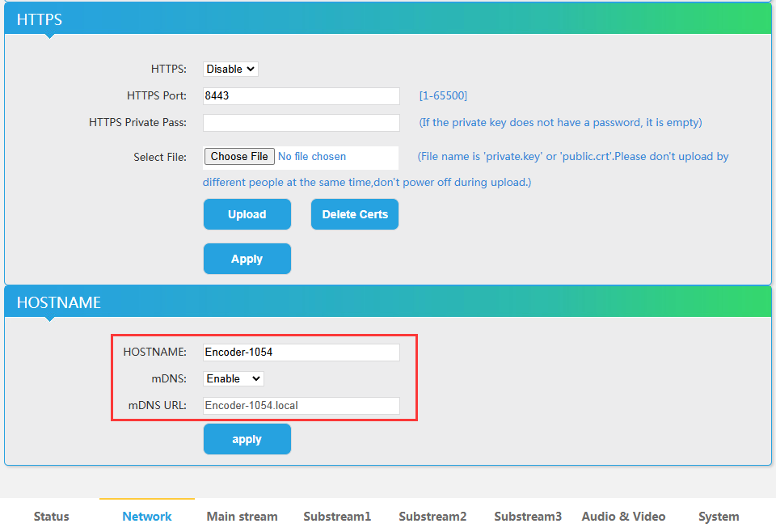Open the Substream3 tab
The width and height of the screenshot is (776, 532).
click(528, 516)
